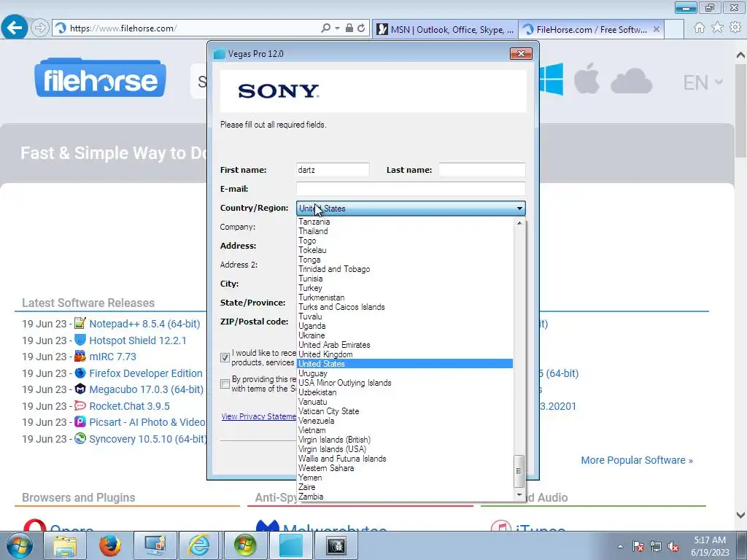Open a new blank browser tab
Screen dimensions: 747x560
(x=673, y=29)
